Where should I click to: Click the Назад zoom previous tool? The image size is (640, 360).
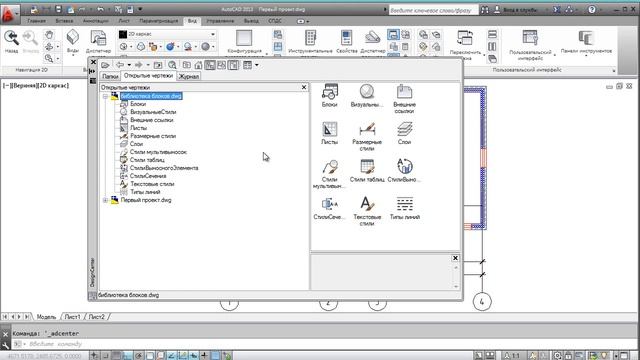click(11, 42)
